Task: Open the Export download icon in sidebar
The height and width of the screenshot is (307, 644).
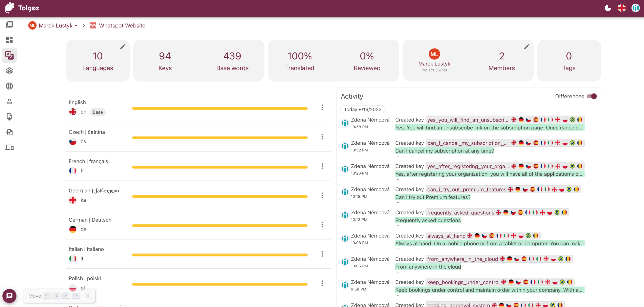Action: coord(10,117)
